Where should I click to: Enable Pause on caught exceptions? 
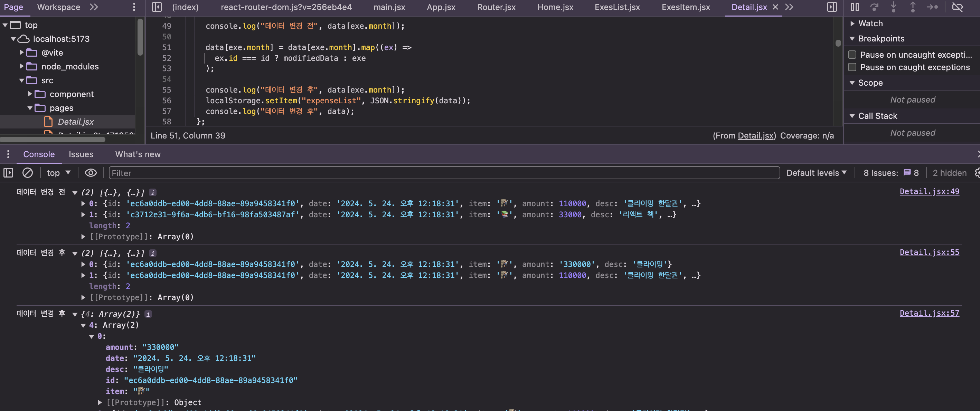click(852, 67)
